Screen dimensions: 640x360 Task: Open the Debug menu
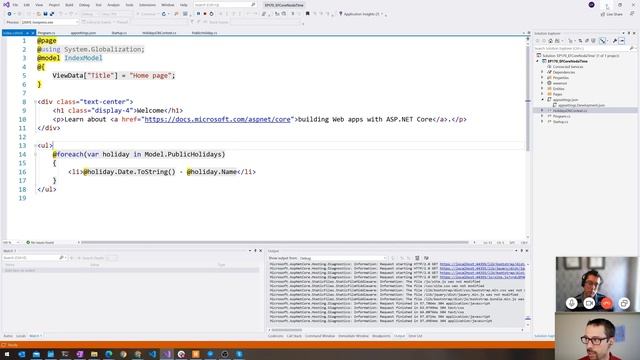click(x=84, y=5)
